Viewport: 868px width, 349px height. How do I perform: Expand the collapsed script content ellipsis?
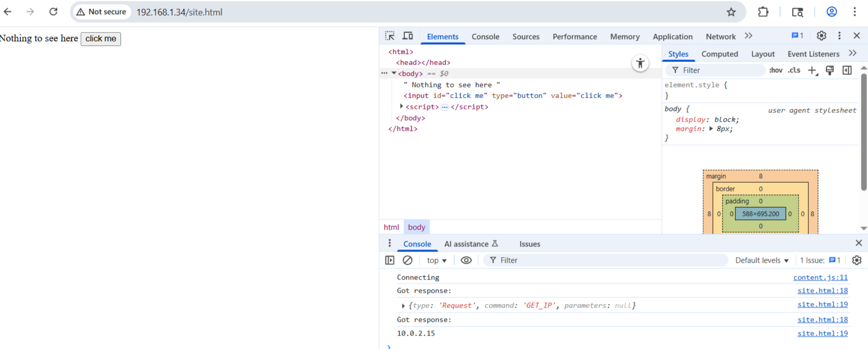(x=444, y=107)
